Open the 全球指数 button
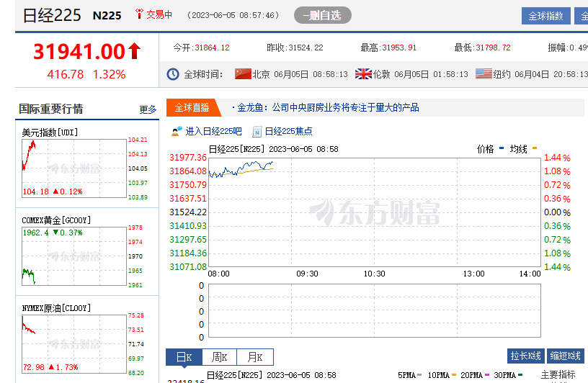 pos(545,16)
